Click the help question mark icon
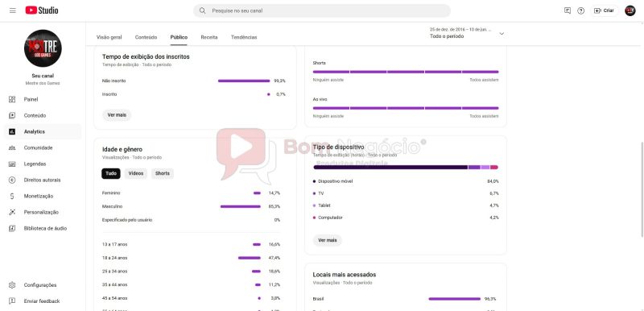Screen dimensions: 644x311 (580, 10)
